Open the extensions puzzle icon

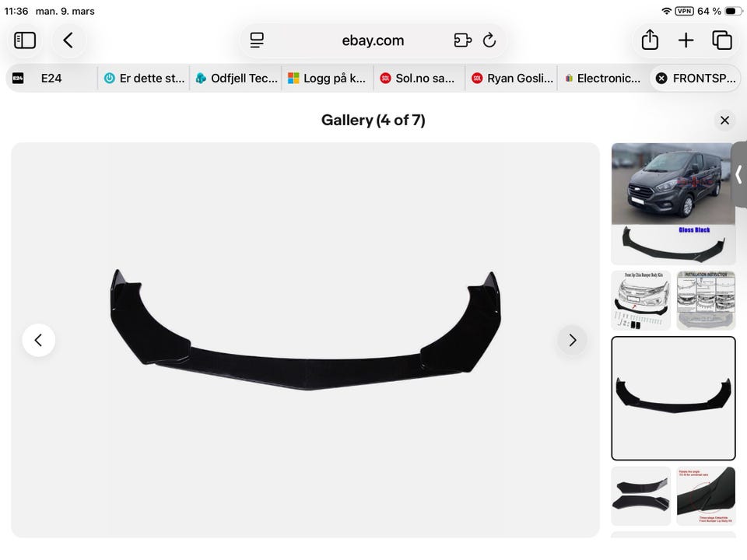[x=462, y=40]
